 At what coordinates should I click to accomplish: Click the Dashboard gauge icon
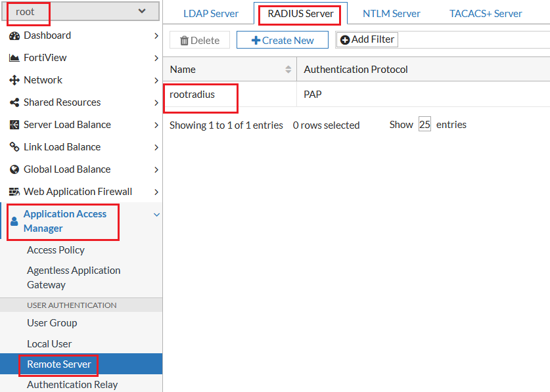[x=14, y=35]
